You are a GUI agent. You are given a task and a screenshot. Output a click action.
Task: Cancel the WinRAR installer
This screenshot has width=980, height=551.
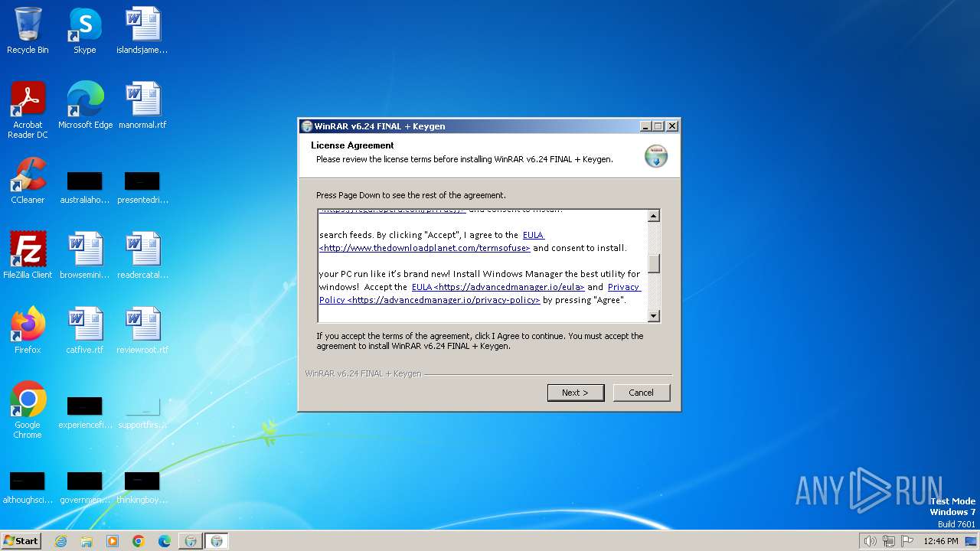coord(642,393)
